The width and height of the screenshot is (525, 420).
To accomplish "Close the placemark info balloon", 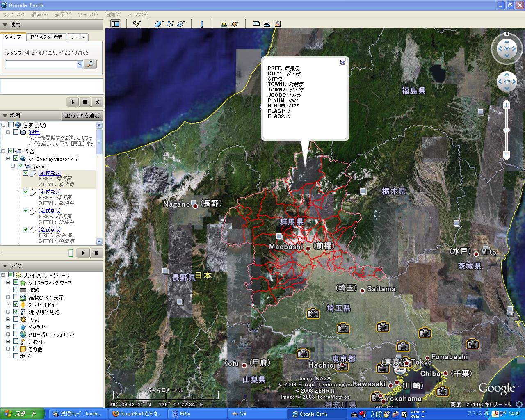I will (343, 62).
